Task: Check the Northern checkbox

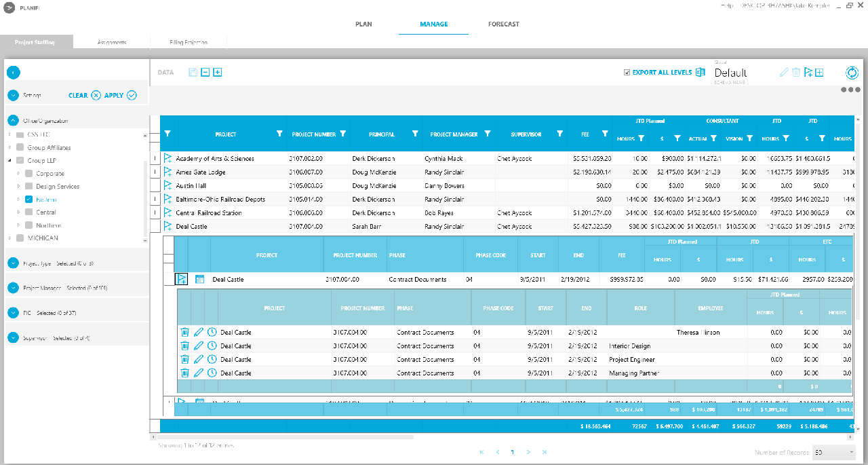Action: [28, 225]
